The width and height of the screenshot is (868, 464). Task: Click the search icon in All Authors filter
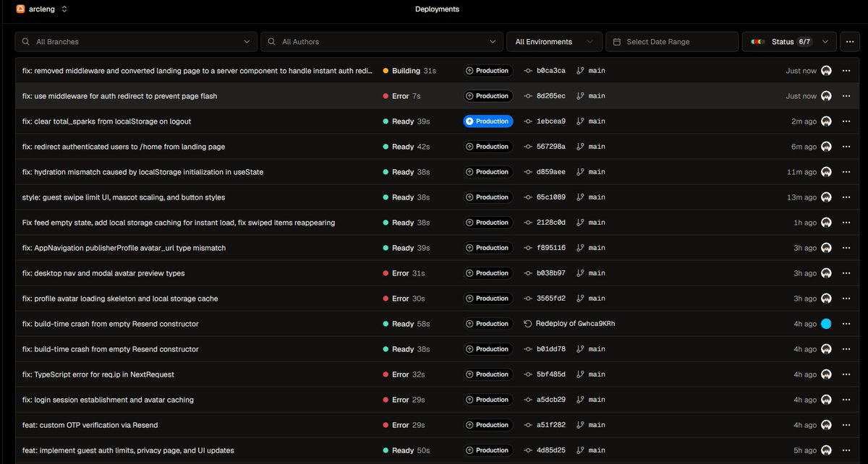pyautogui.click(x=272, y=42)
